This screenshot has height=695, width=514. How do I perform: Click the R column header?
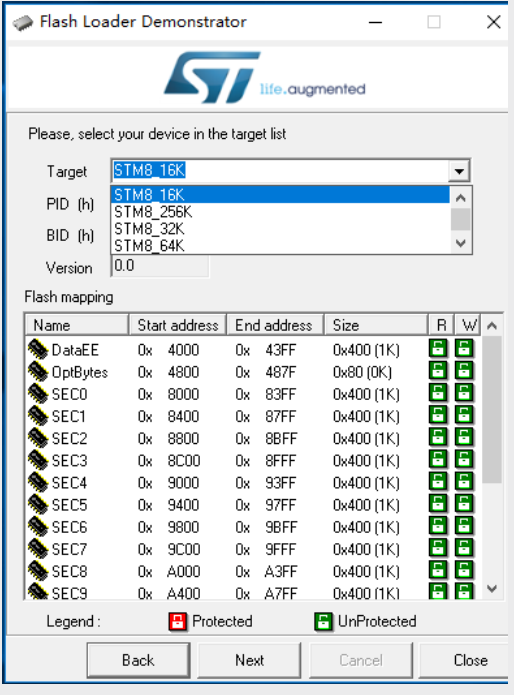point(441,325)
